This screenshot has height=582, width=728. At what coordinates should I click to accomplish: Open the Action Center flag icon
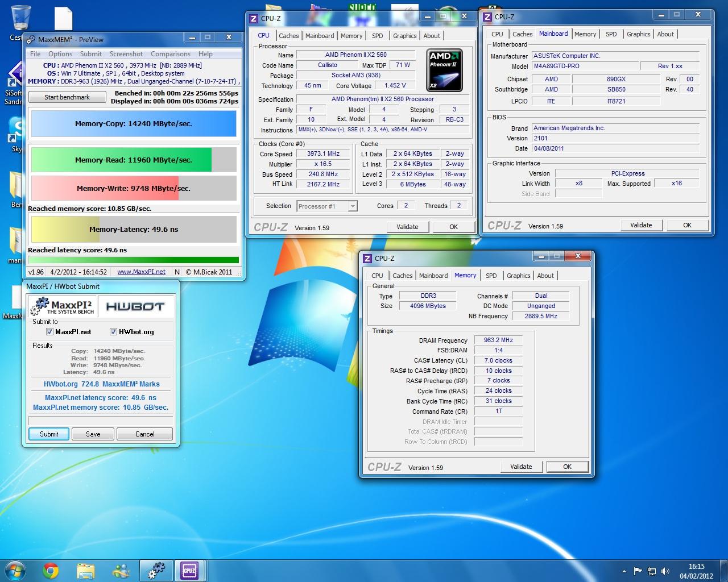638,571
